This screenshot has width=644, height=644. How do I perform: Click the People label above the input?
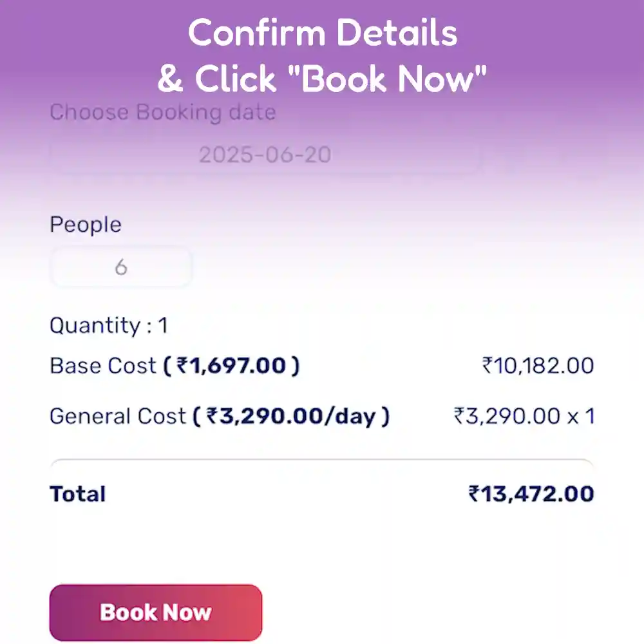(x=86, y=225)
